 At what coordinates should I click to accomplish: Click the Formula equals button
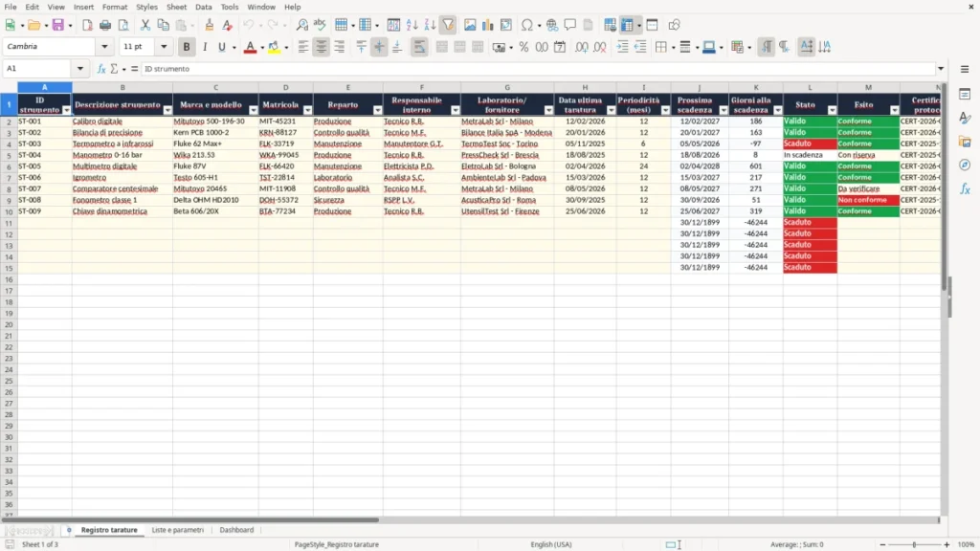(x=134, y=69)
